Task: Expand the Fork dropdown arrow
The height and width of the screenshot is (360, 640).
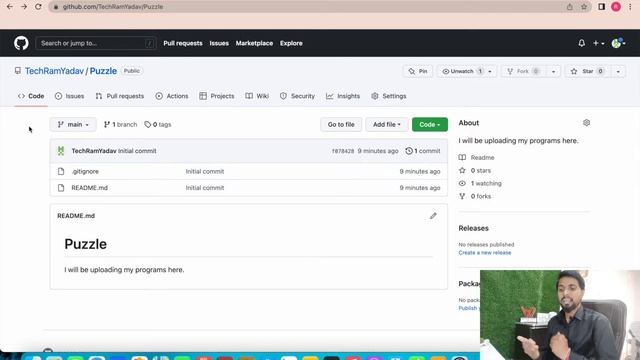Action: [x=553, y=71]
